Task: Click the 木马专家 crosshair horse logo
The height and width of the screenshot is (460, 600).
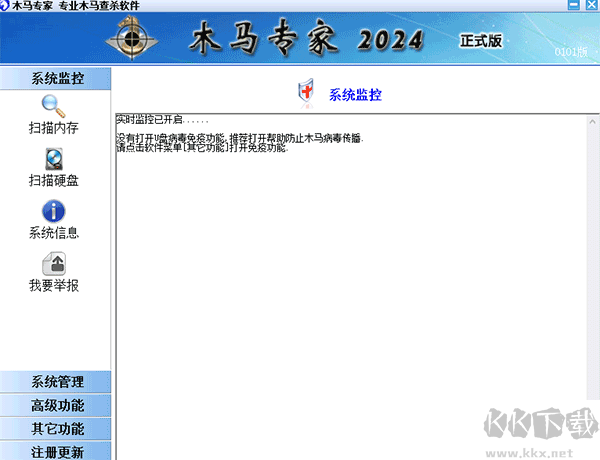Action: coord(132,38)
